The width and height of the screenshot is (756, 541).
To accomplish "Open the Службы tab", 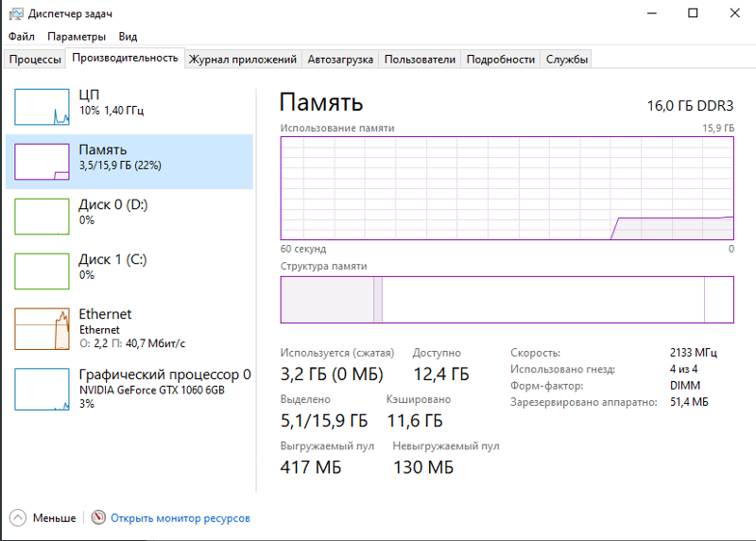I will (566, 60).
